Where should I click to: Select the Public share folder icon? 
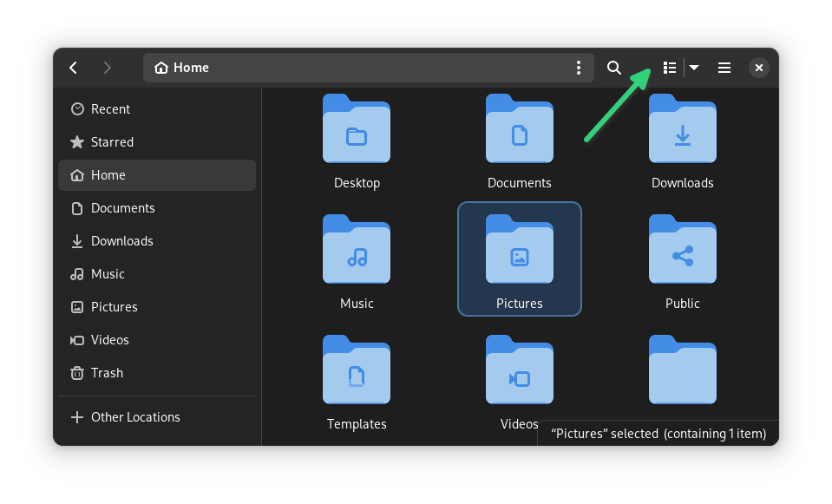pos(682,251)
